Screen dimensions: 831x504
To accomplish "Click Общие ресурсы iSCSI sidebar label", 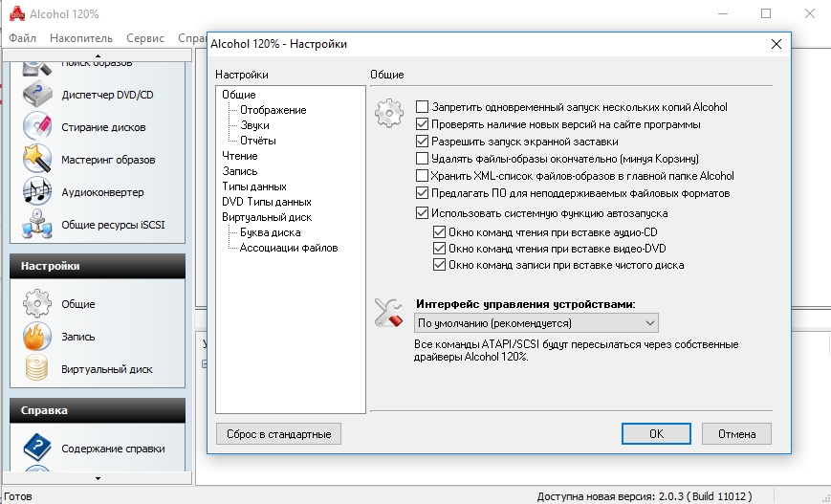I will (113, 225).
